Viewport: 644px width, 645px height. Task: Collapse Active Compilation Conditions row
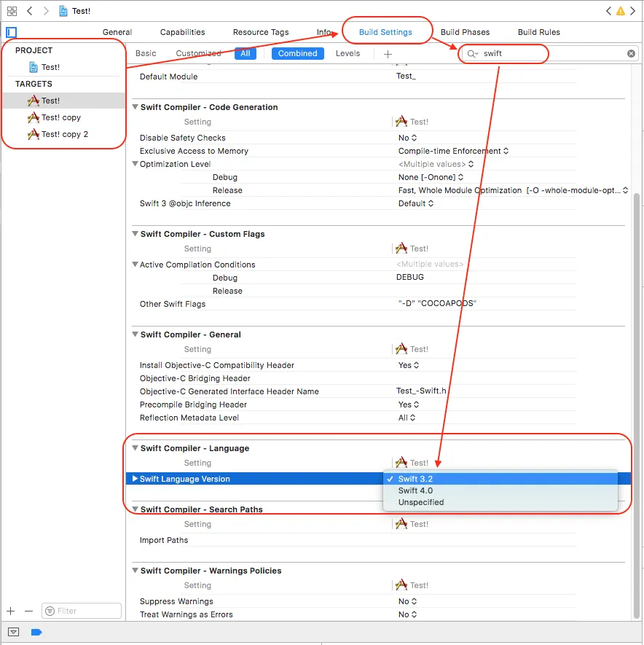(x=135, y=264)
